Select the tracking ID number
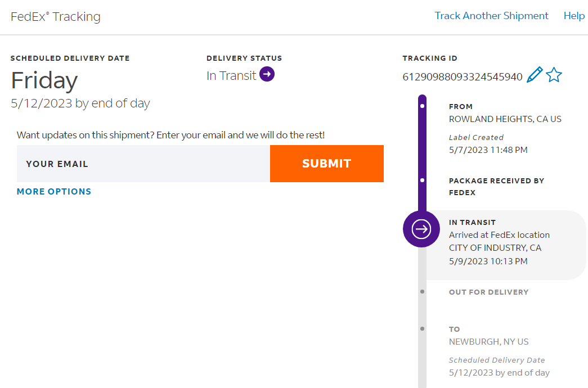 pyautogui.click(x=463, y=76)
